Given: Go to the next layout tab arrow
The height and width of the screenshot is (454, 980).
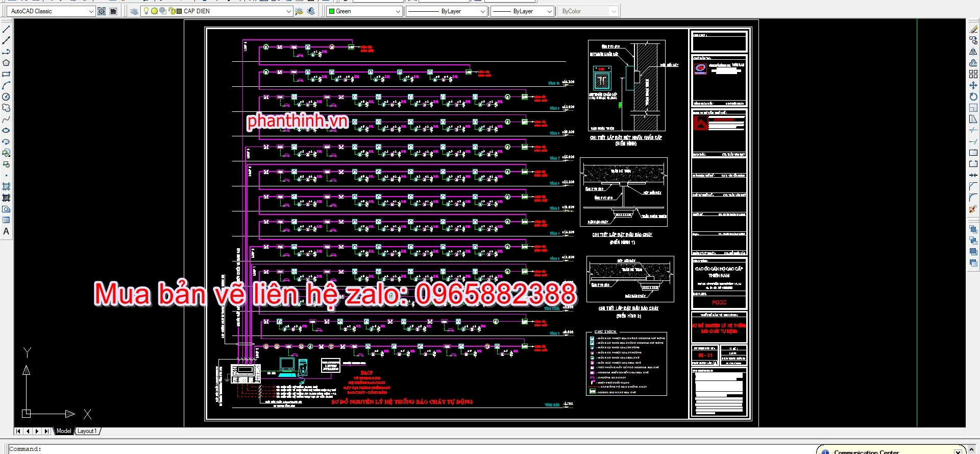Looking at the screenshot, I should click(37, 431).
